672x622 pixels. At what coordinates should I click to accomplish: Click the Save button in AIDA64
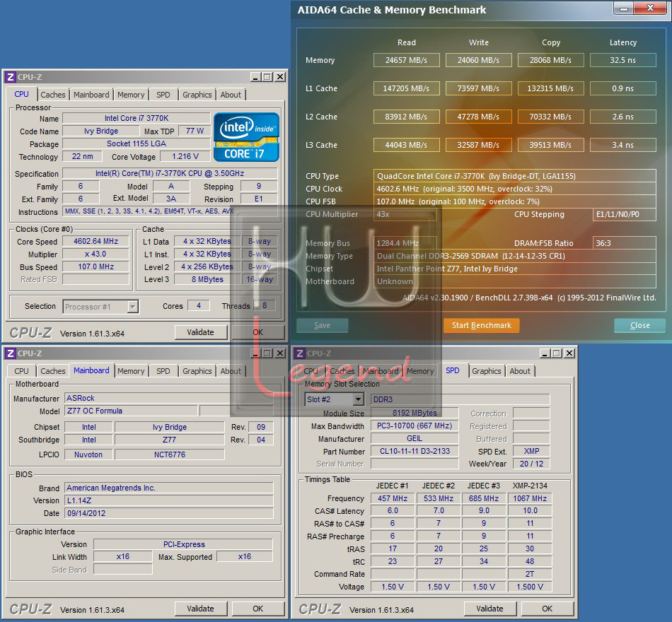323,325
